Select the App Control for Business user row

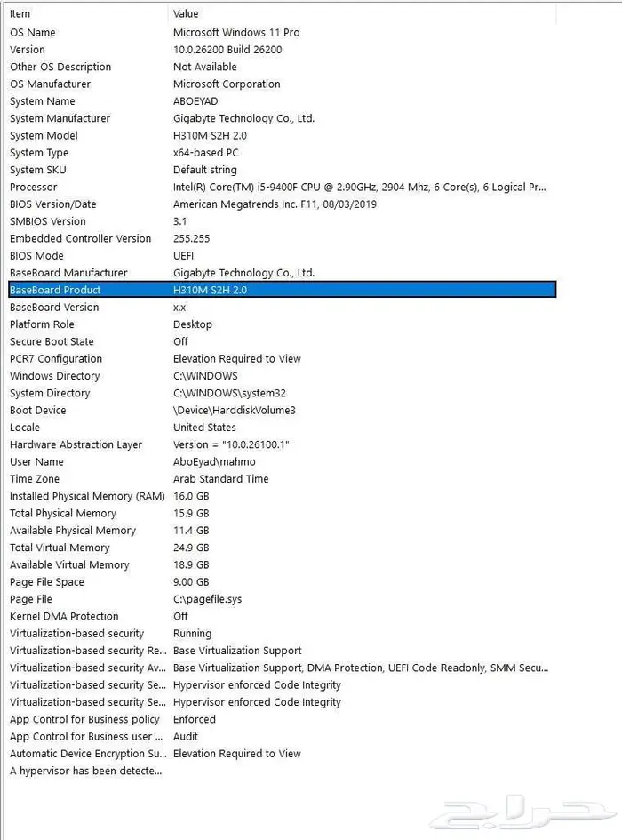[x=283, y=736]
